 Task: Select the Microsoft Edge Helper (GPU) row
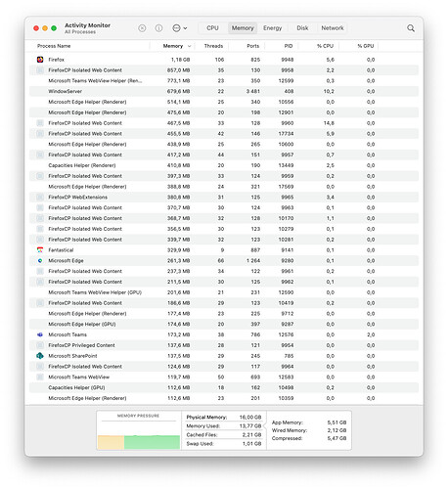(x=224, y=324)
